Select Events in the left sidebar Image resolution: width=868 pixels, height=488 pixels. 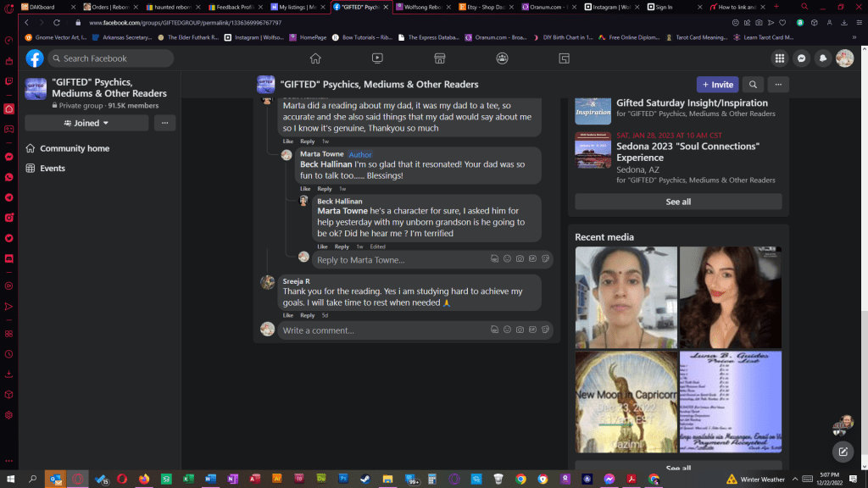(53, 169)
